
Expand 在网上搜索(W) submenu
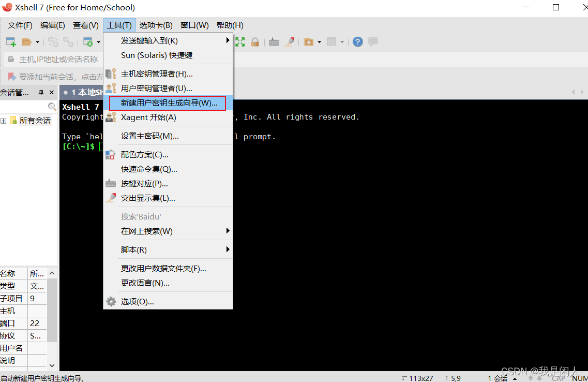168,231
